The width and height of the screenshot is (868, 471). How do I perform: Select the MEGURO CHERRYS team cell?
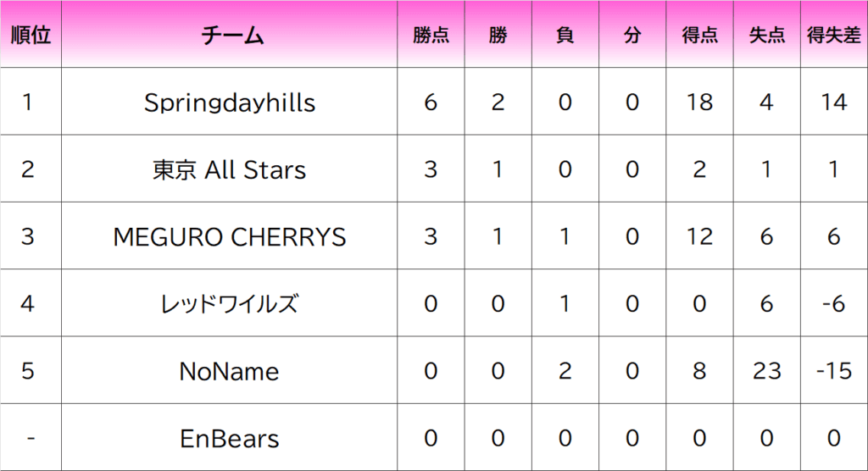coord(230,236)
